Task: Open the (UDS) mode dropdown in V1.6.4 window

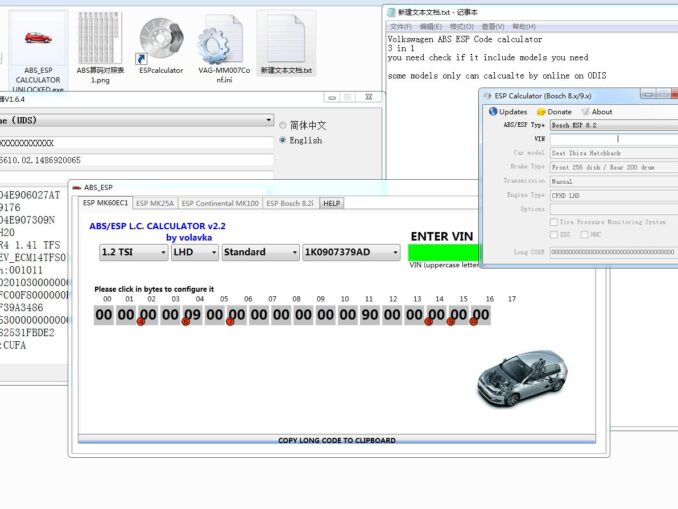Action: click(x=137, y=120)
